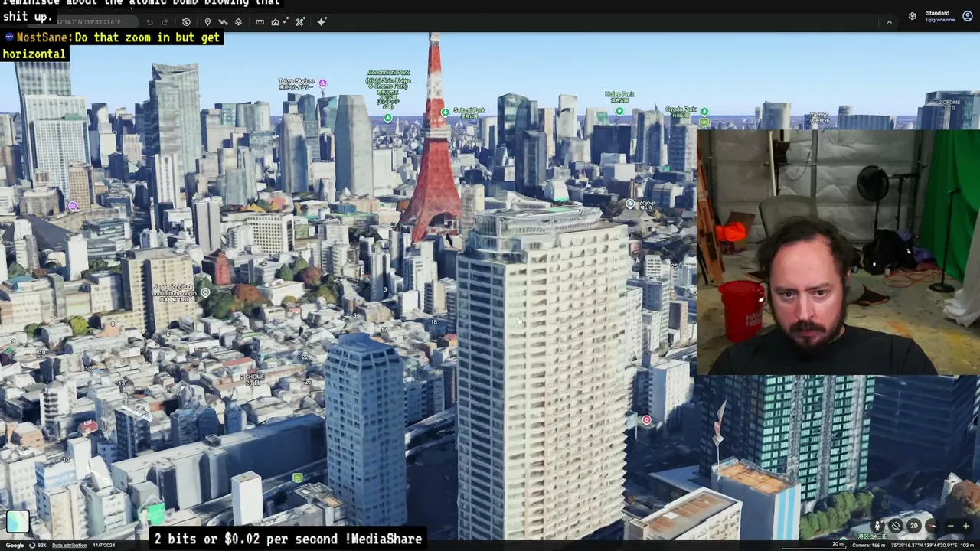Viewport: 980px width, 551px height.
Task: Toggle the rotation lock button
Action: [896, 526]
